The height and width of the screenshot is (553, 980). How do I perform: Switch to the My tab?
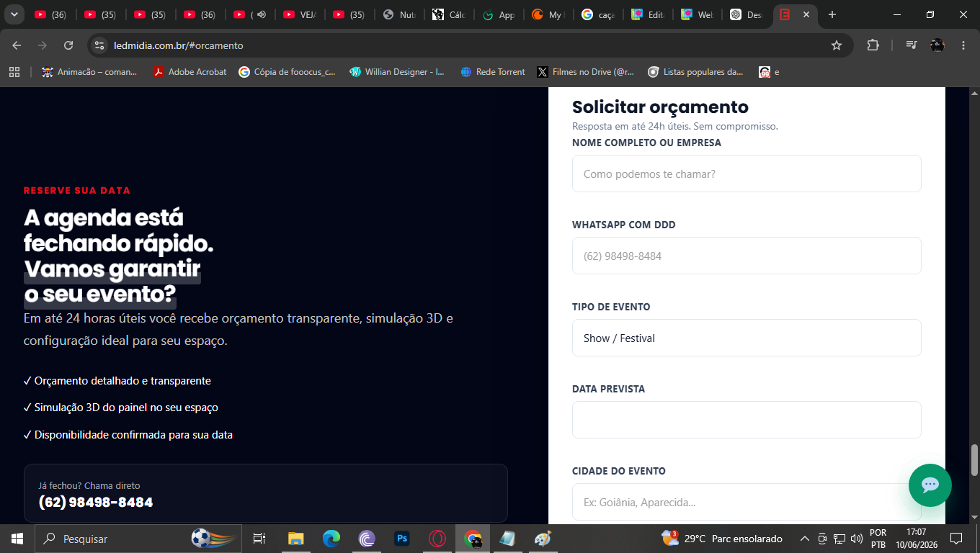click(x=549, y=14)
